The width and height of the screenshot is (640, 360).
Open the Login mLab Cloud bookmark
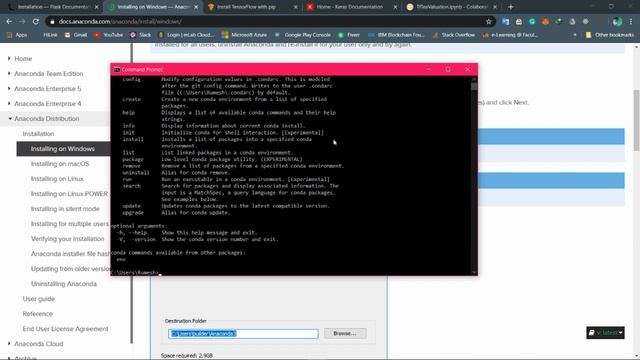click(x=186, y=35)
